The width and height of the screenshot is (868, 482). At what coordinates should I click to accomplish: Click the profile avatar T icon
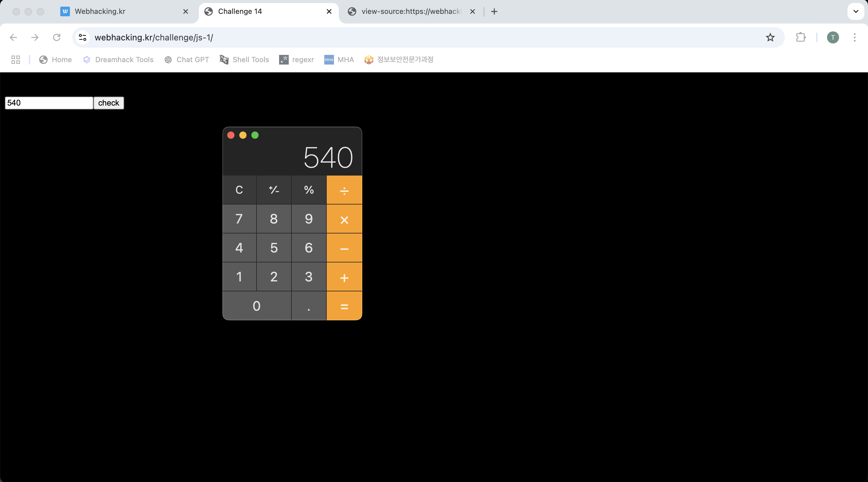833,37
